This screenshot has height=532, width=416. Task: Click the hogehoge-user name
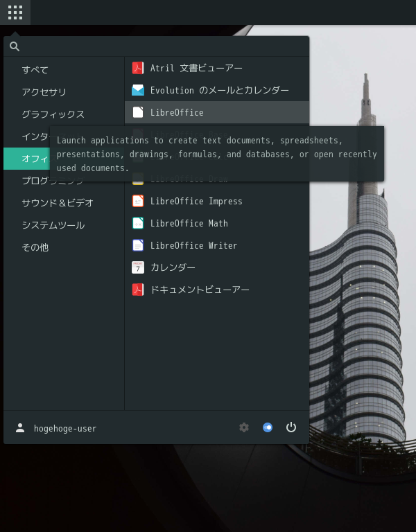pyautogui.click(x=65, y=429)
